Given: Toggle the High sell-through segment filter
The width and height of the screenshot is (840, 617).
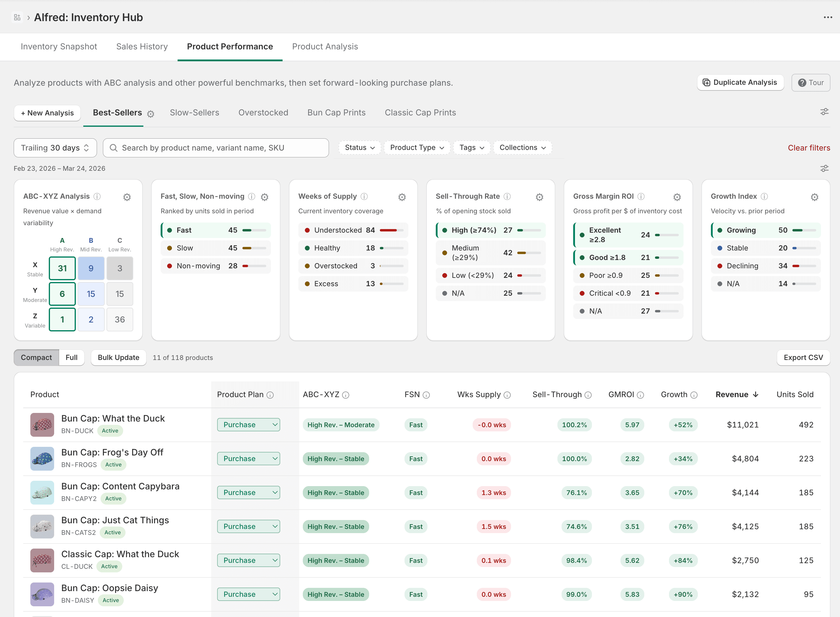Looking at the screenshot, I should click(x=490, y=230).
